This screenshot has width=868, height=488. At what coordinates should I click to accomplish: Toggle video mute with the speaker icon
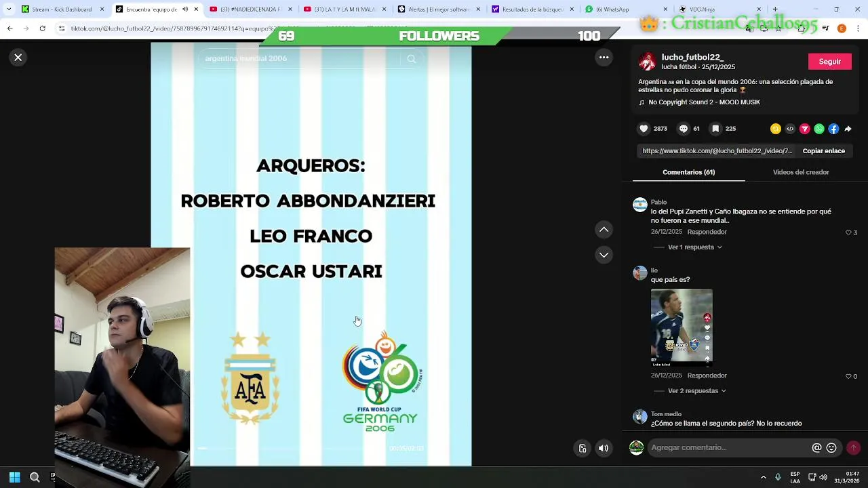point(604,448)
